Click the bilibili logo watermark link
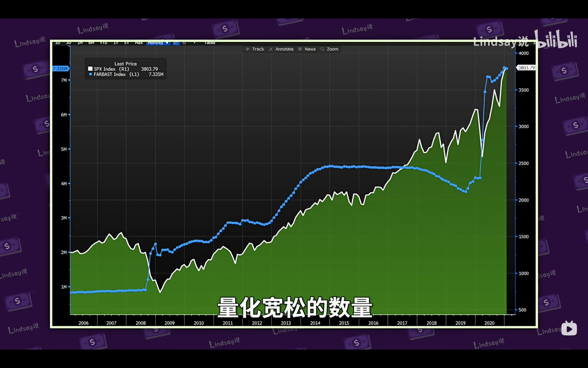Viewport: 588px width, 368px height. click(x=556, y=40)
